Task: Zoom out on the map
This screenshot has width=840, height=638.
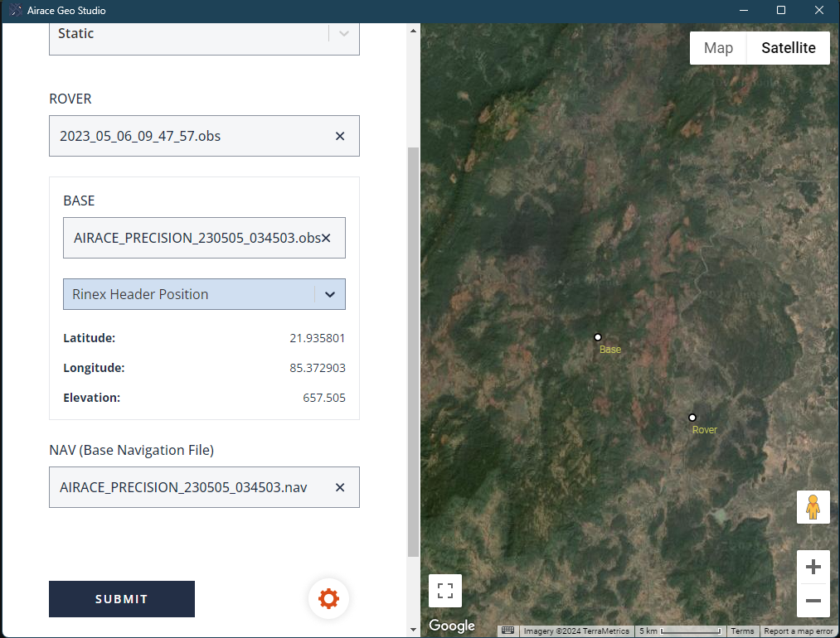Action: [813, 601]
